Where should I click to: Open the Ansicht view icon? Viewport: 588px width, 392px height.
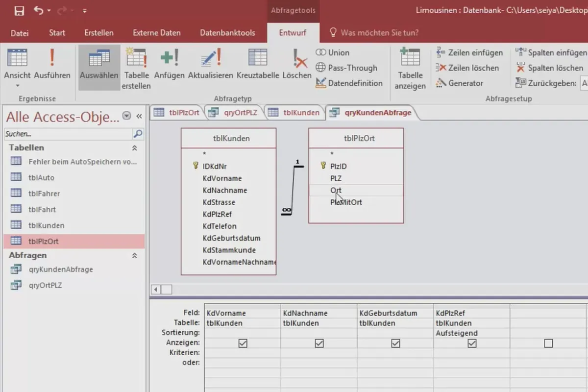[17, 58]
